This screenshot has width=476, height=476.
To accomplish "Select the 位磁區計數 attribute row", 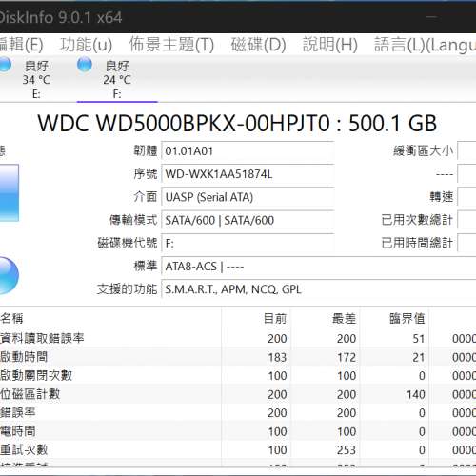I will tap(238, 394).
